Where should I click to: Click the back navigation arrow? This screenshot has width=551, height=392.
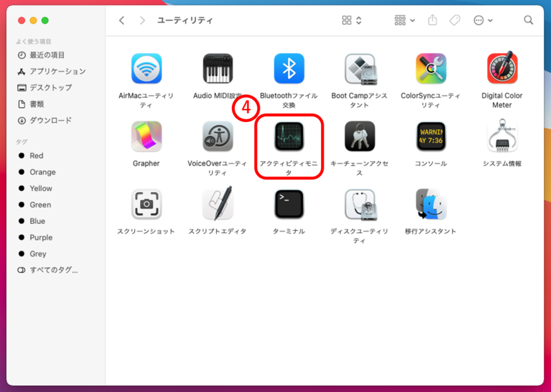click(x=122, y=21)
